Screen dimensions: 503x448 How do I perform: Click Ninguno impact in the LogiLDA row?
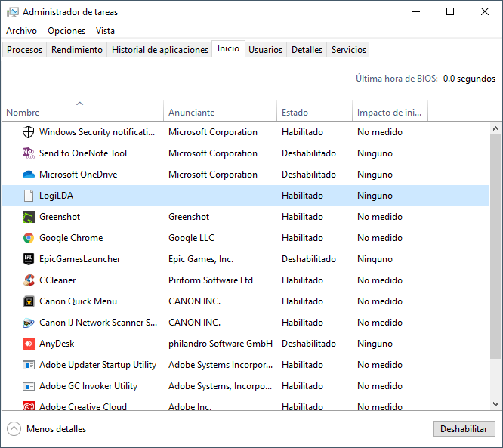[375, 196]
